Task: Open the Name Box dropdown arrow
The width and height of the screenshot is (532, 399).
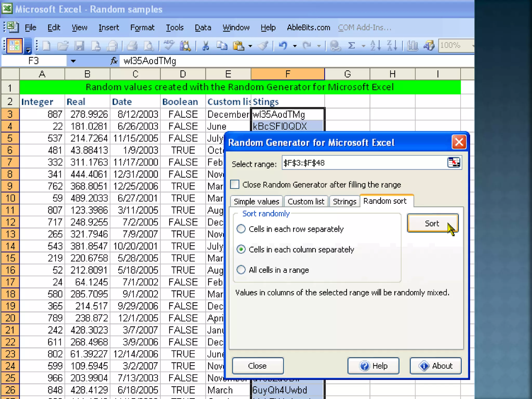Action: [x=73, y=61]
